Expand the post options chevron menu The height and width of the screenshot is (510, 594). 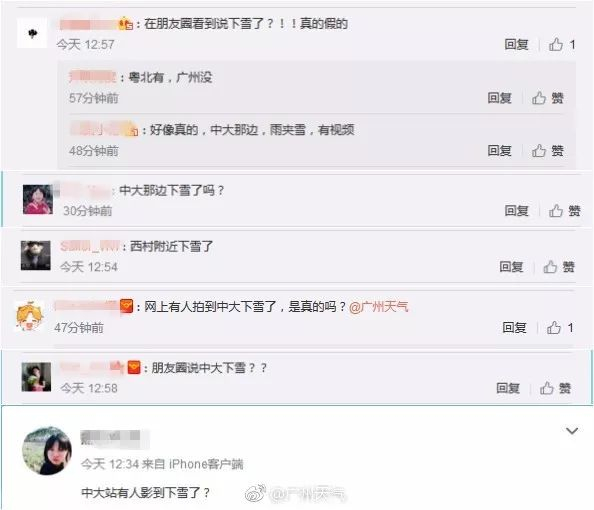[572, 431]
